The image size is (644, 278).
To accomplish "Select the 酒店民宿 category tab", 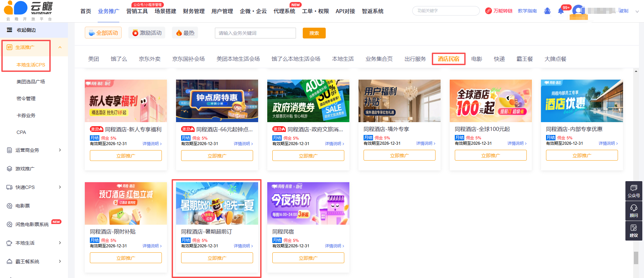I will (449, 59).
